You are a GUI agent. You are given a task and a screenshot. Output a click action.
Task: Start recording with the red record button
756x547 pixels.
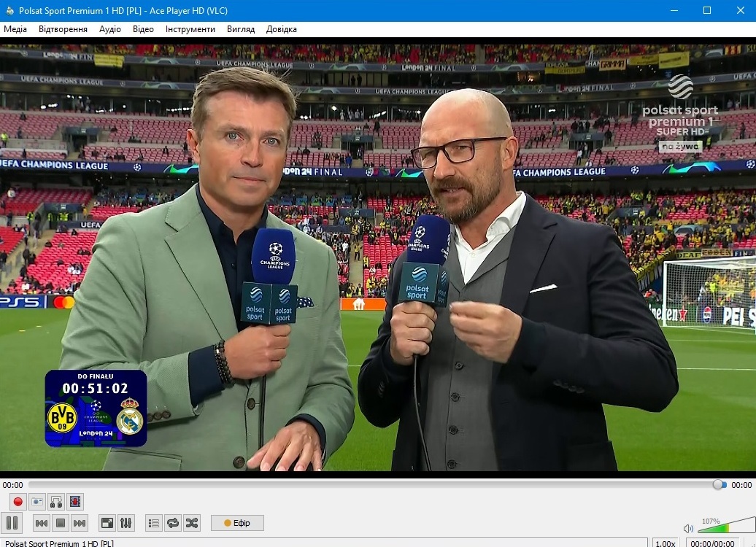[18, 502]
